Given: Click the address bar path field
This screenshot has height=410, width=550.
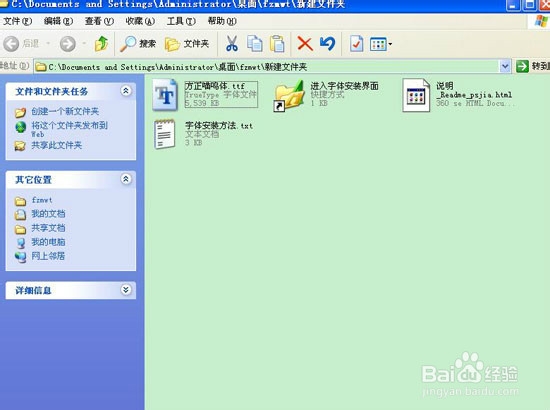Looking at the screenshot, I should tap(267, 66).
